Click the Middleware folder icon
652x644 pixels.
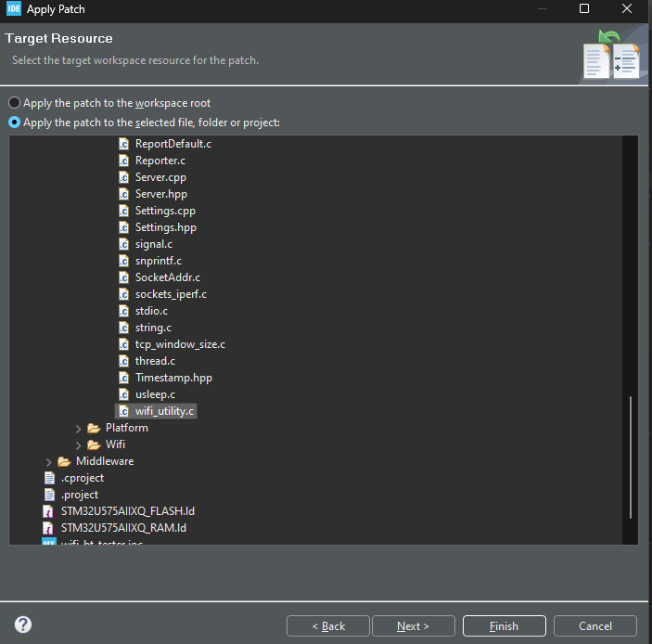64,461
